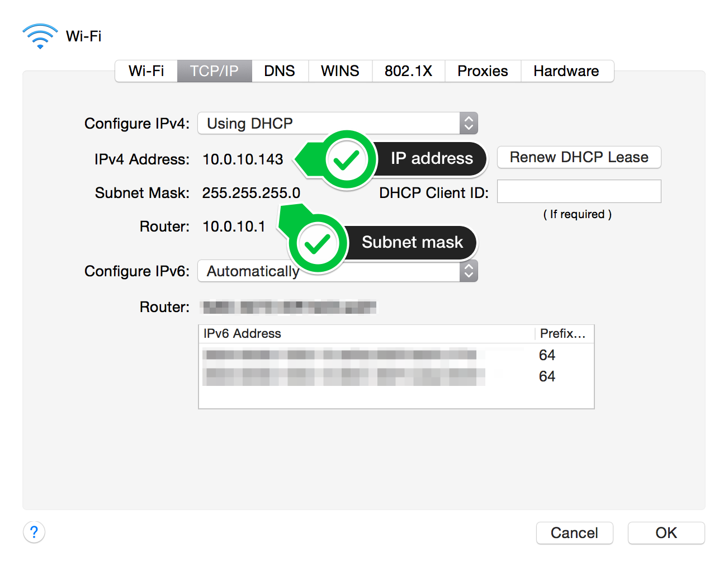Click the subnet mask value 255.255.255.0
The height and width of the screenshot is (566, 728).
point(251,193)
